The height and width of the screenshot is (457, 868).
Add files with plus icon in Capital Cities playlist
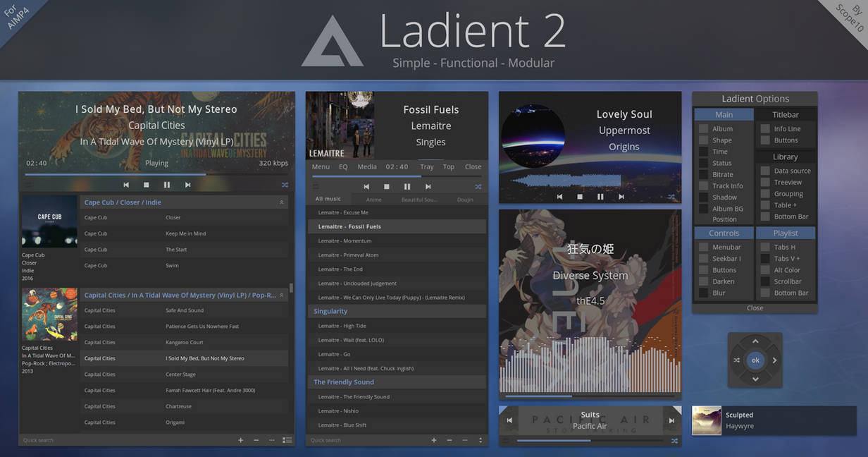pos(240,440)
